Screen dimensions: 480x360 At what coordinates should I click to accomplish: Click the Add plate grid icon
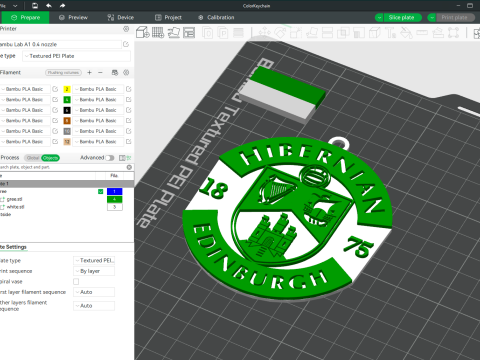[x=158, y=33]
